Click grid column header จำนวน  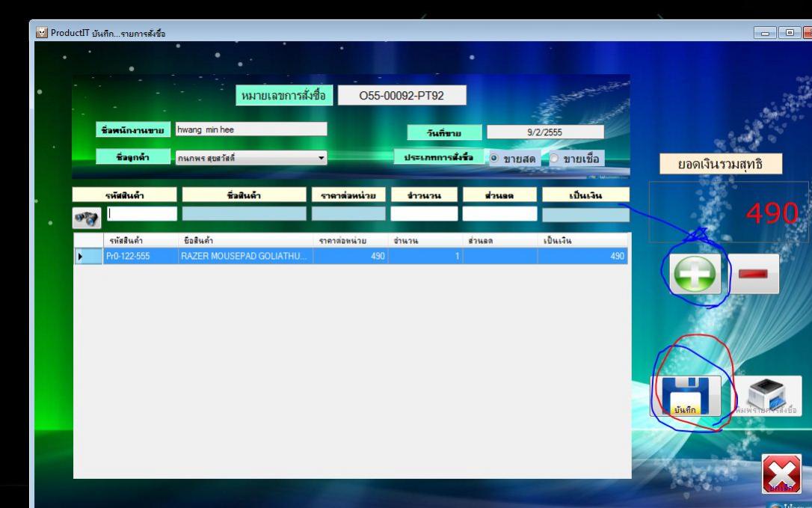click(425, 240)
